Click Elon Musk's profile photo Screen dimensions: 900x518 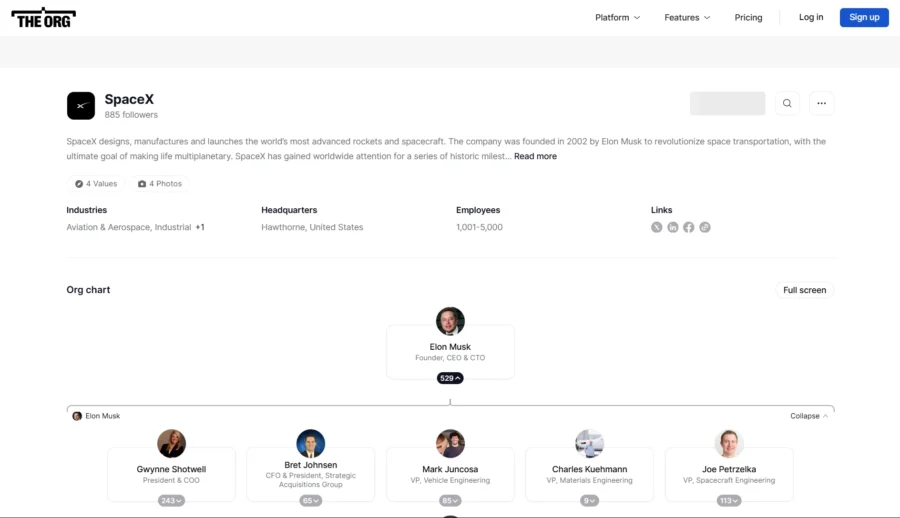[x=450, y=321]
